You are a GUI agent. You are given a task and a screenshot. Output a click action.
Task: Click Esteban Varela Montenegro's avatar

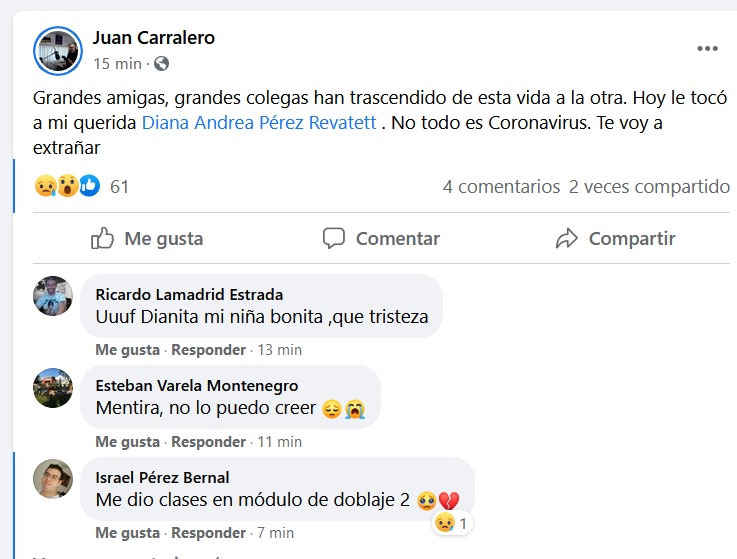53,388
